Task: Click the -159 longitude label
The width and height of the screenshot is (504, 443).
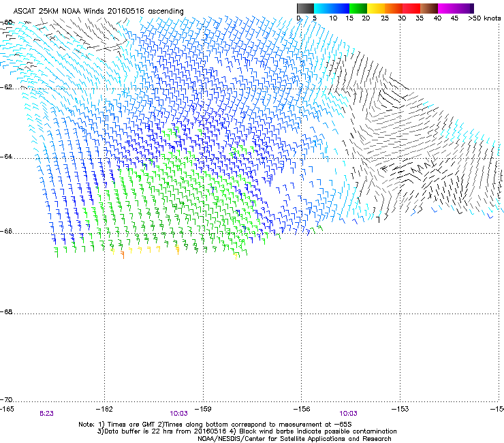Action: click(203, 409)
